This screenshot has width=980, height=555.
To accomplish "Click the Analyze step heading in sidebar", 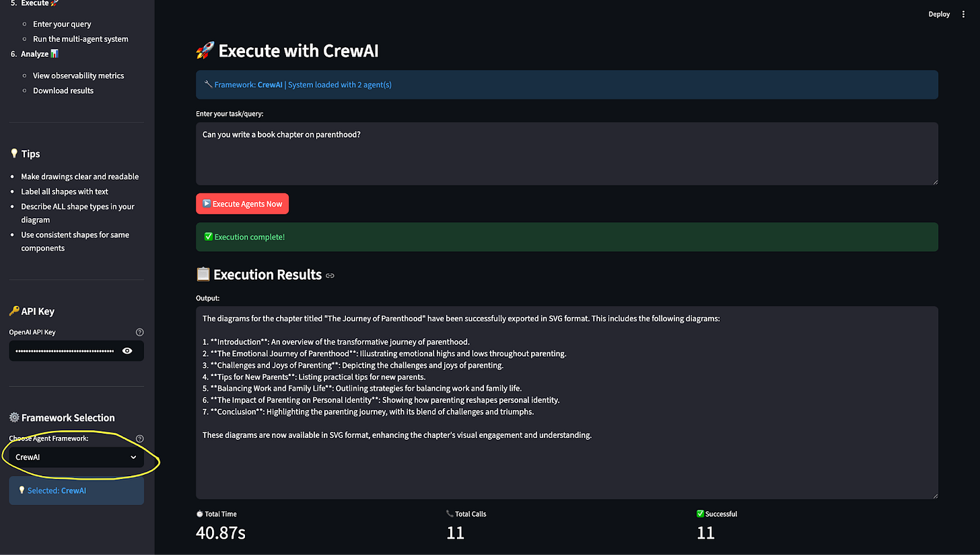I will pyautogui.click(x=40, y=54).
